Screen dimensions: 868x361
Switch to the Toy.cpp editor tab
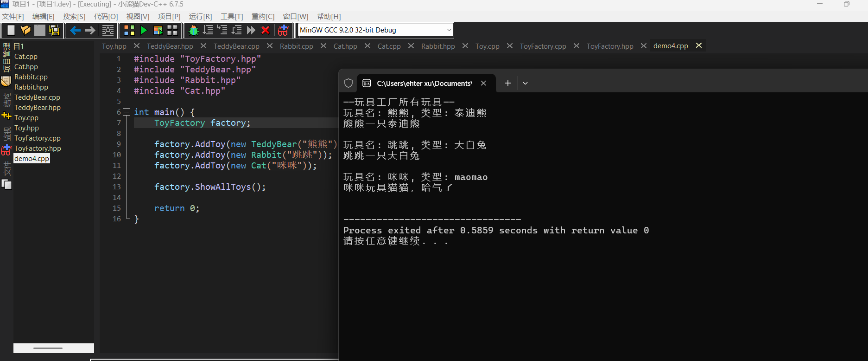[488, 46]
